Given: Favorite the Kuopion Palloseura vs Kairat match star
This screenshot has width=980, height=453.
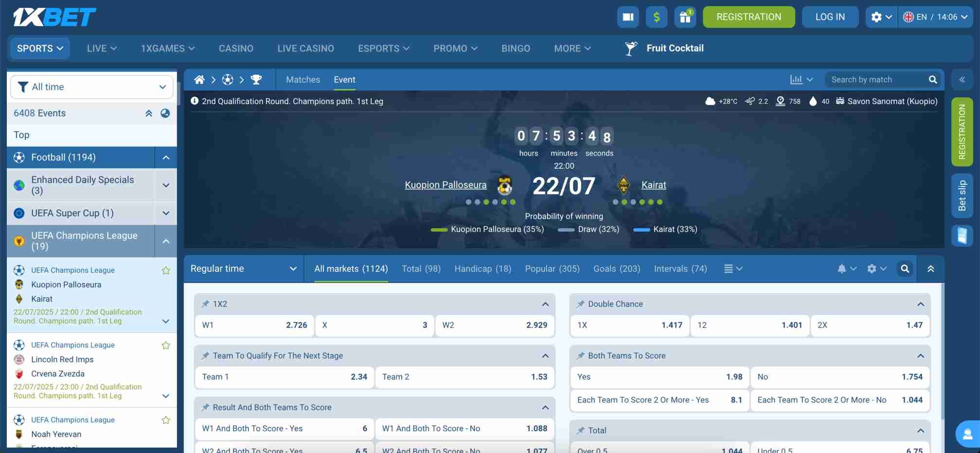Looking at the screenshot, I should click(x=166, y=271).
